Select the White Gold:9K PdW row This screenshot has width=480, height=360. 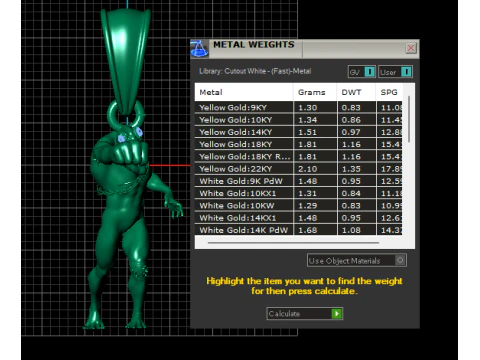(x=298, y=181)
